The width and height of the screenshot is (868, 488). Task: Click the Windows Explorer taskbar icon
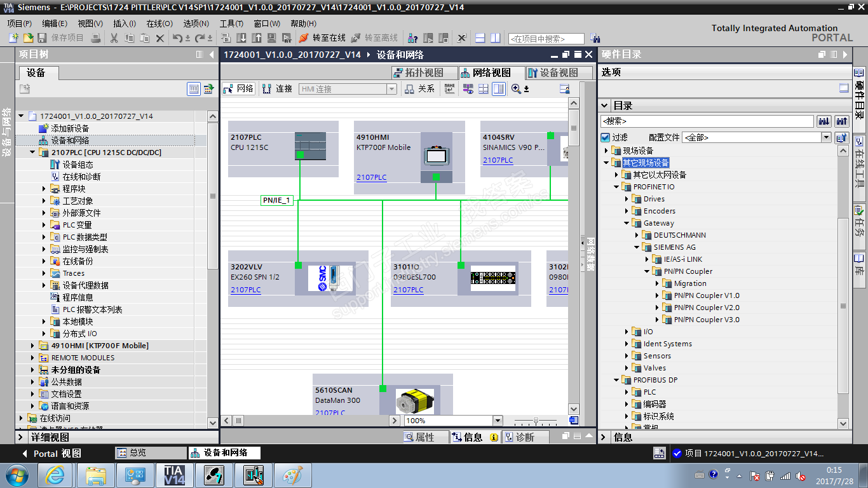click(x=95, y=475)
